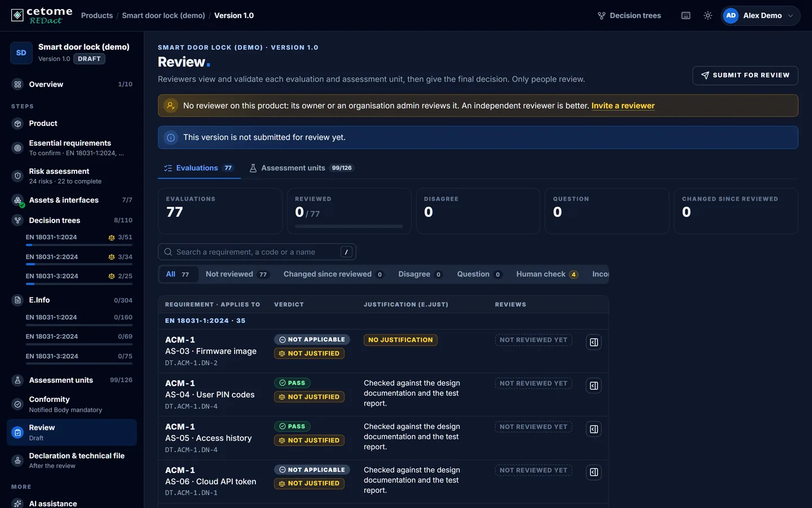Image resolution: width=812 pixels, height=508 pixels.
Task: Click the Decision trees sidebar icon
Action: pos(17,221)
